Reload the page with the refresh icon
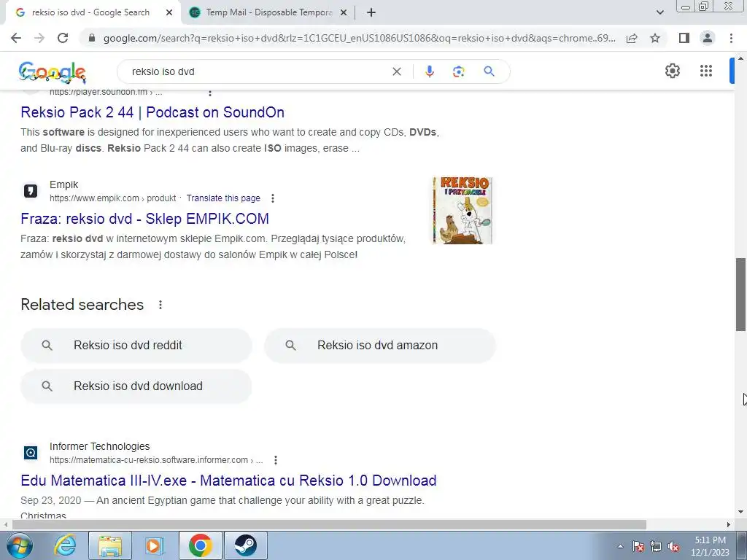 click(x=63, y=38)
